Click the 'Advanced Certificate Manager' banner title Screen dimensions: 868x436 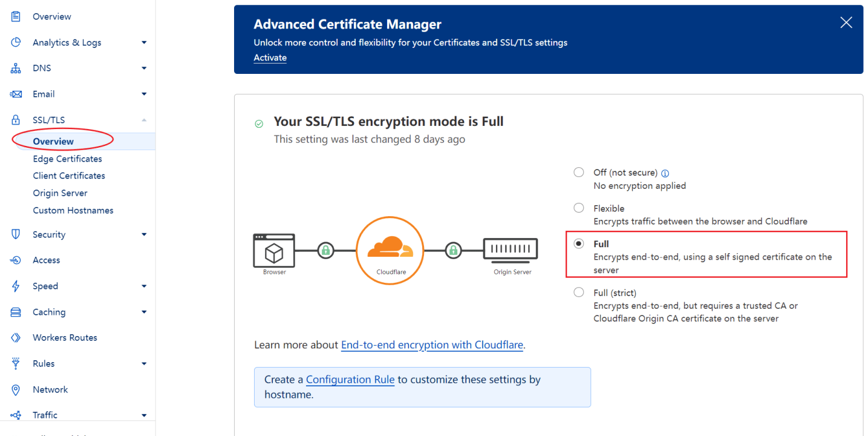point(347,24)
